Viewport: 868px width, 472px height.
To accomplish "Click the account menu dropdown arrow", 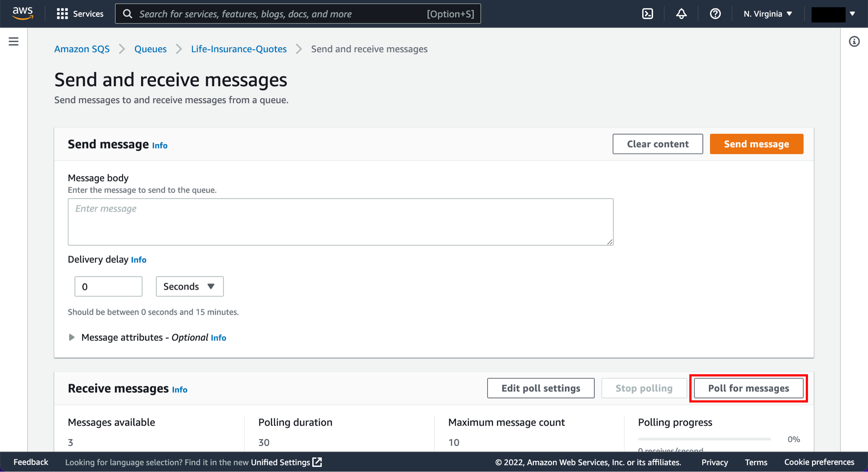I will [x=852, y=13].
